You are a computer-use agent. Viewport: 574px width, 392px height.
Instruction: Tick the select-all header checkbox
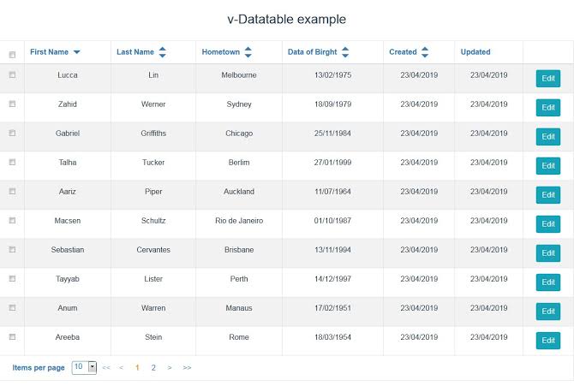[x=12, y=55]
